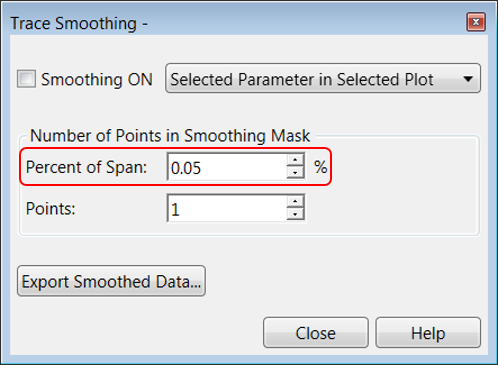Screen dimensions: 498x365
Task: Click the Percent of Span label
Action: click(86, 167)
